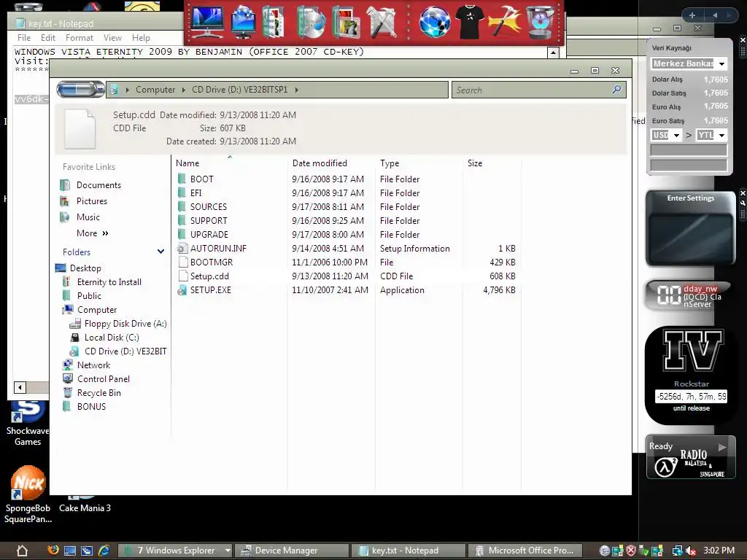The height and width of the screenshot is (560, 747).
Task: Launch Firefox from quick launch
Action: [53, 550]
